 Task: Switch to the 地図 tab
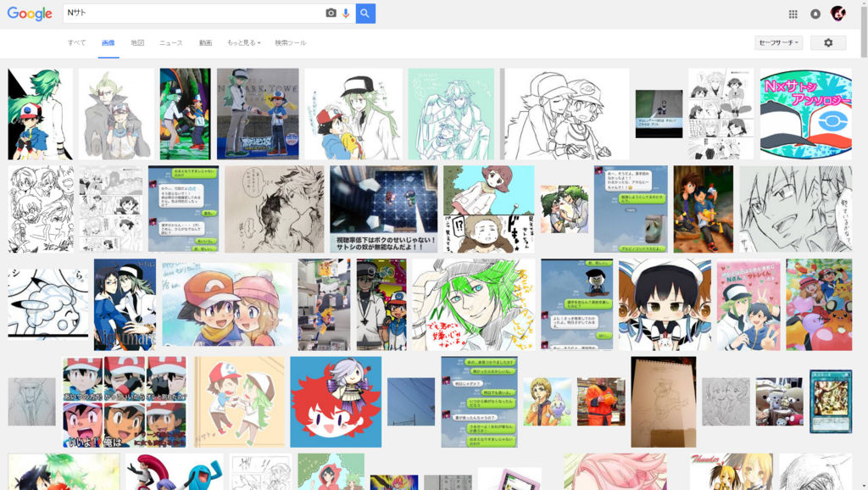(x=137, y=42)
